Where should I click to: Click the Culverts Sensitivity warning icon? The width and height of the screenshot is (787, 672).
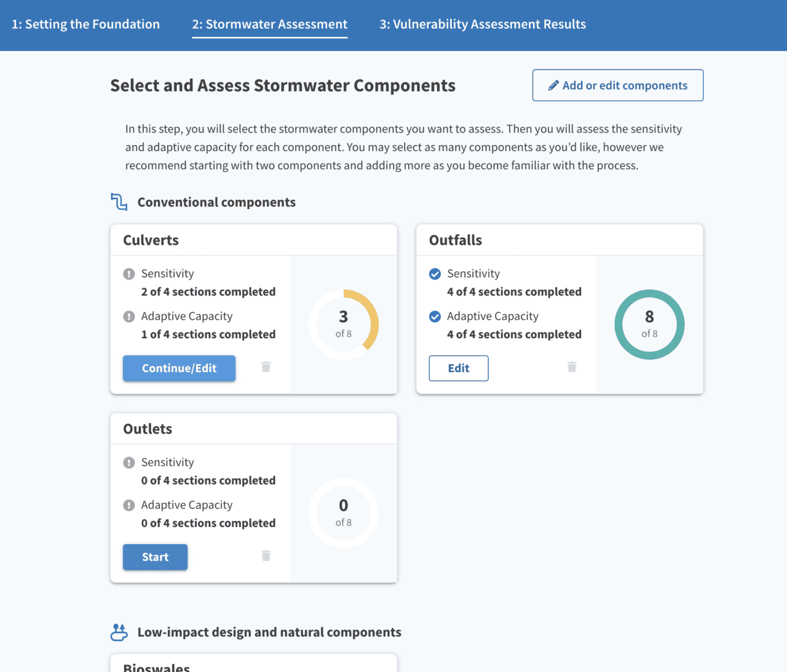(x=129, y=274)
